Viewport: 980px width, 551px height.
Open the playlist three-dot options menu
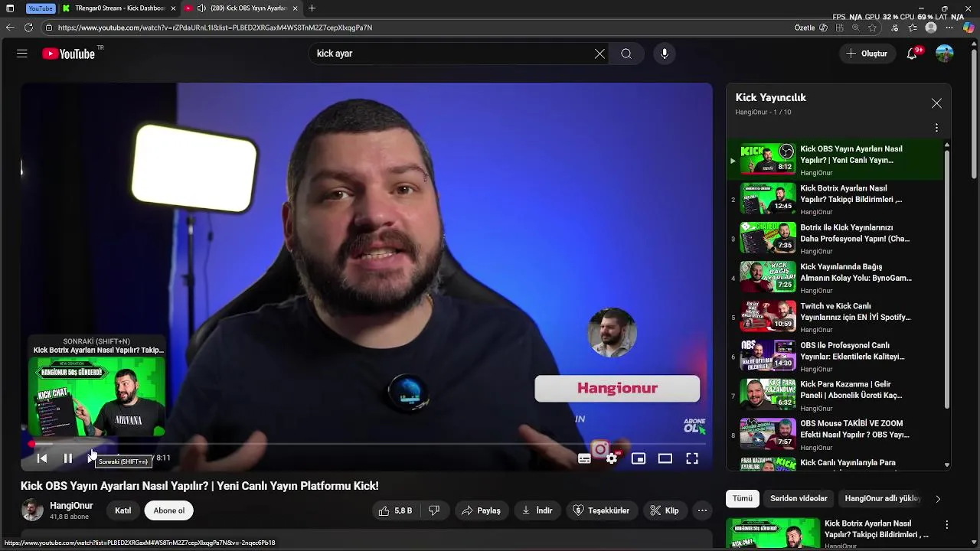936,128
